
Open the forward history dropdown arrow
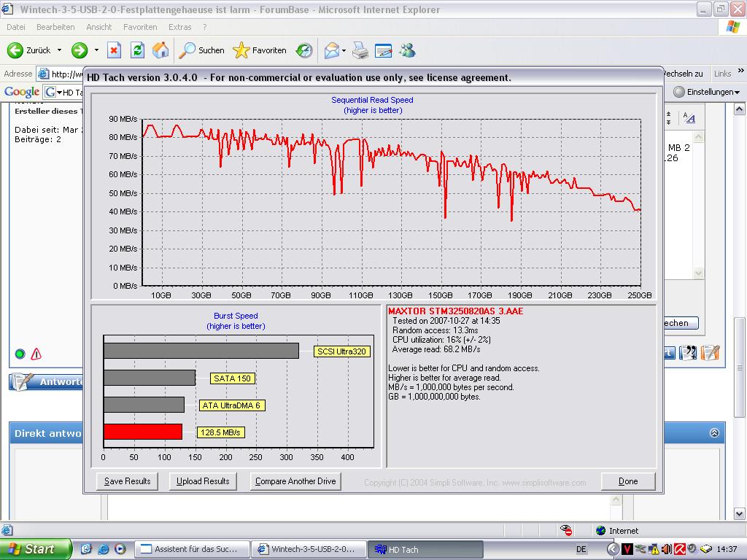click(x=96, y=50)
